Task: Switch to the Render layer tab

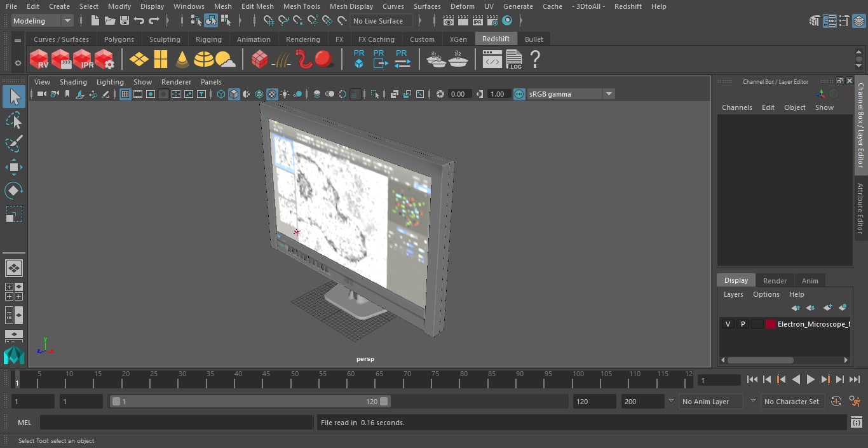Action: (x=775, y=280)
